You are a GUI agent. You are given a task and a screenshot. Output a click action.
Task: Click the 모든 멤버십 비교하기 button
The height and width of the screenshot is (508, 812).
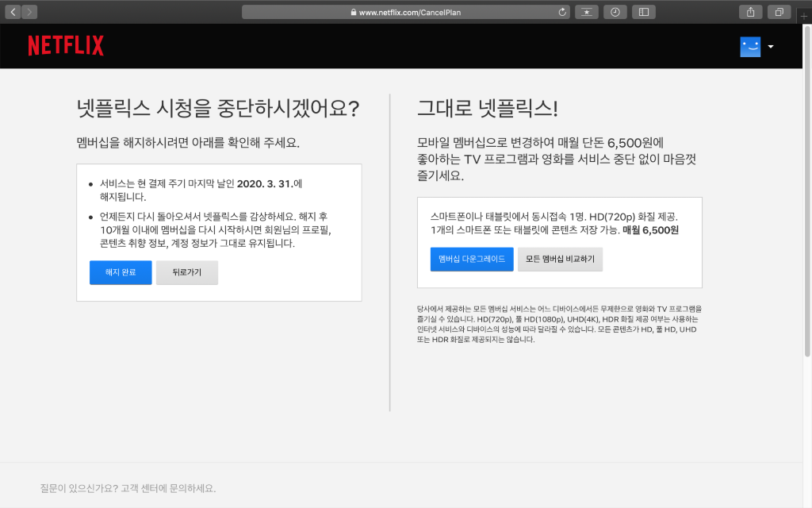click(x=561, y=259)
